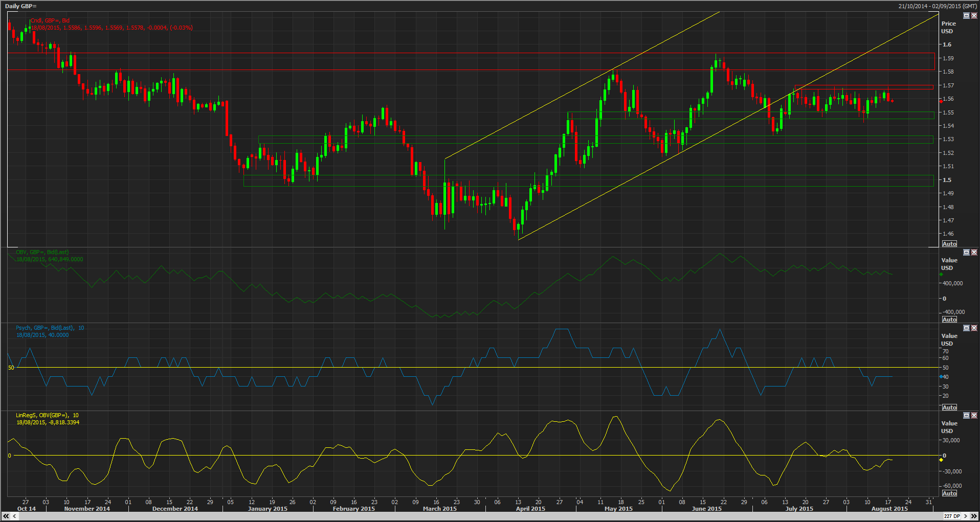Click the LinRegS value -8,818.3394 readout
980x522 pixels.
[x=64, y=422]
